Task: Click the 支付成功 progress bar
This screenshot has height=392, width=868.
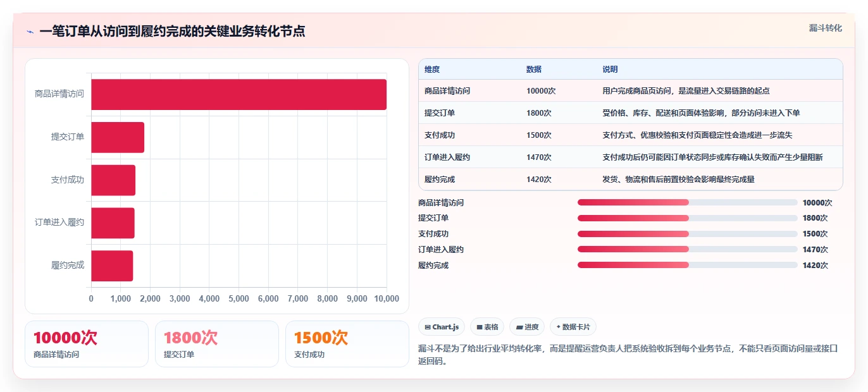Action: click(687, 234)
